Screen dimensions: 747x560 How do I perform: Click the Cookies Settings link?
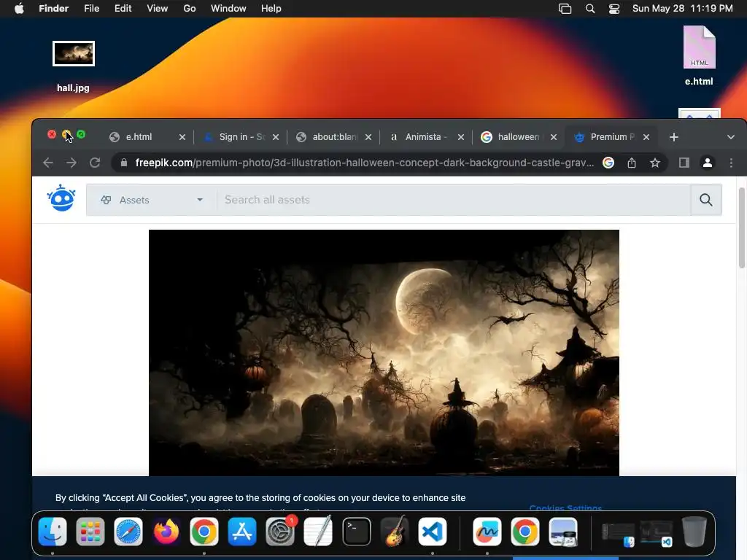click(x=565, y=507)
